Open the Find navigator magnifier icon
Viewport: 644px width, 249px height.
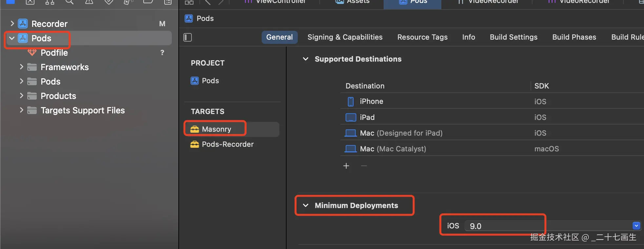point(69,2)
